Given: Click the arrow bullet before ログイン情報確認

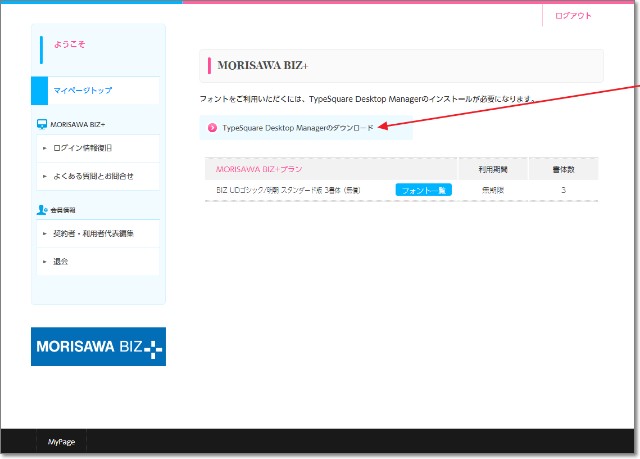Looking at the screenshot, I should (x=45, y=148).
